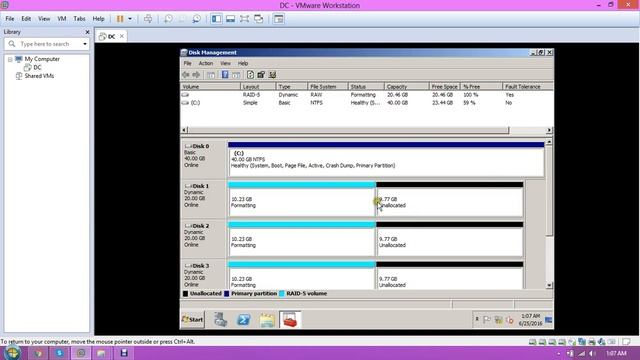Open Server Manager from guest taskbar
Viewport: 640px width, 360px height.
220,320
